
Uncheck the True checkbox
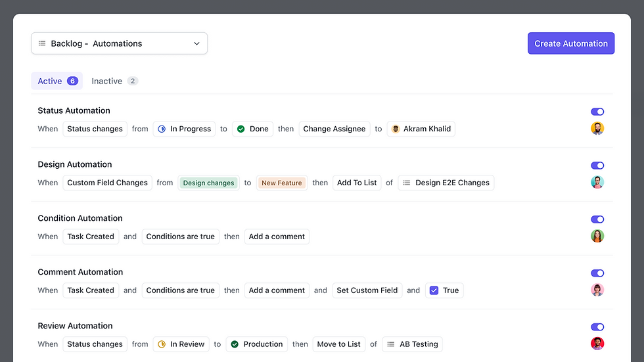tap(434, 290)
